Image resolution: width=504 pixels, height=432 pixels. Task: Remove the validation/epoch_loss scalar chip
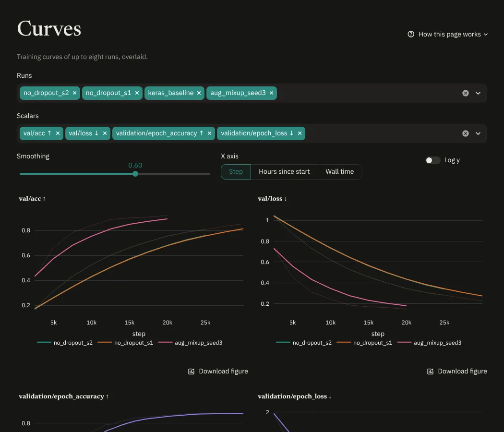[300, 133]
